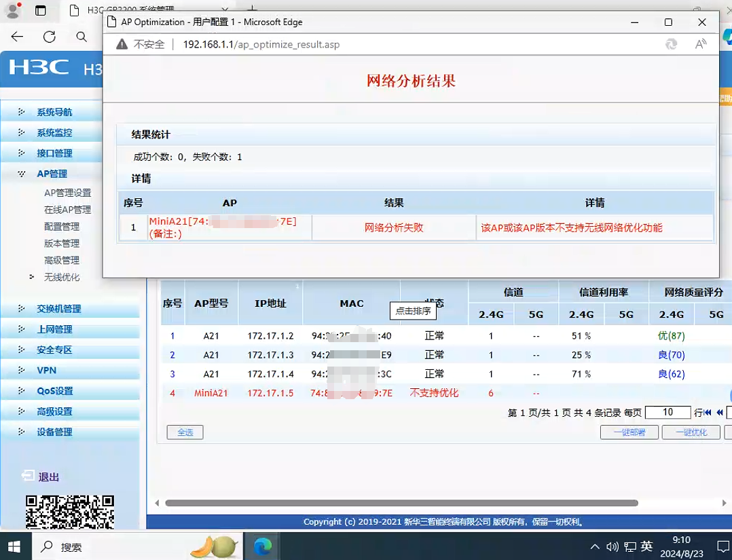Click the page horizontal scrollbar thumb
The width and height of the screenshot is (732, 560).
point(402,503)
